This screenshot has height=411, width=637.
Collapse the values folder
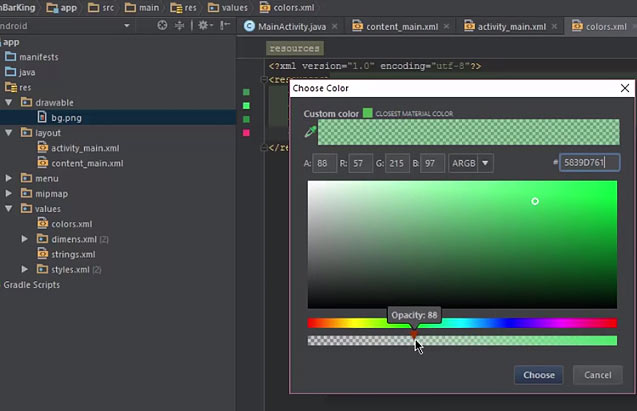(9, 209)
